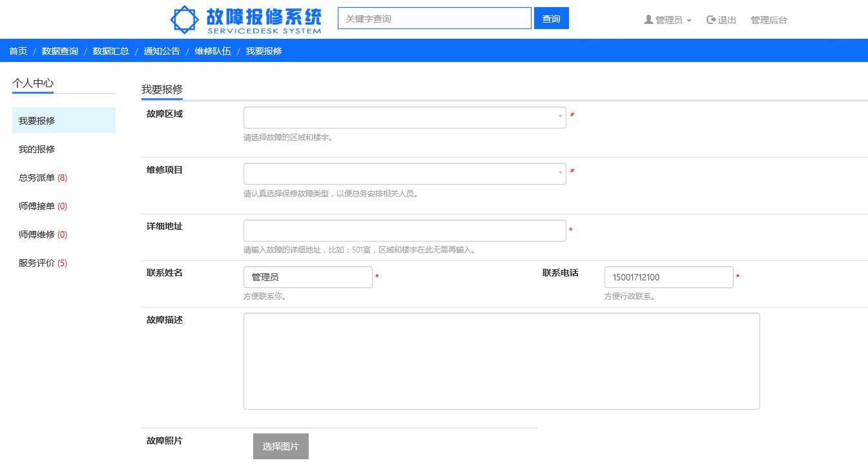This screenshot has height=467, width=868.
Task: Focus the 详细地址 input field
Action: pos(404,231)
